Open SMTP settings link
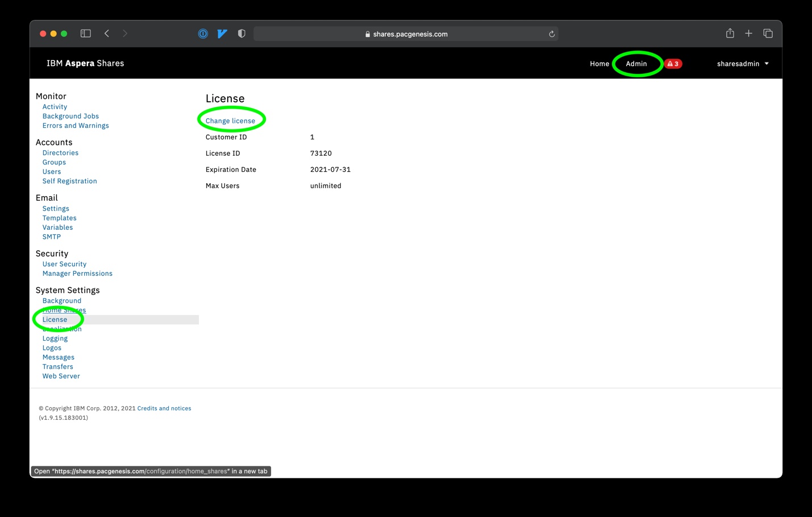812x517 pixels. (x=51, y=237)
